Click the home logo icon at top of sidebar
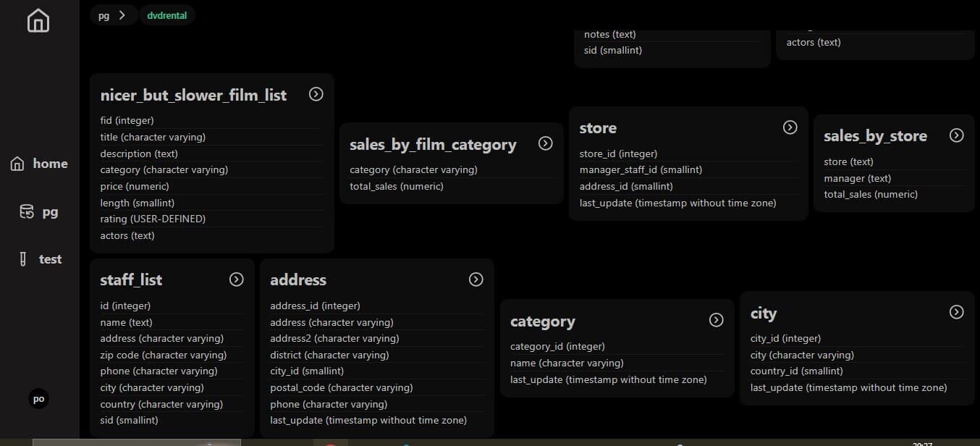980x446 pixels. pyautogui.click(x=38, y=20)
